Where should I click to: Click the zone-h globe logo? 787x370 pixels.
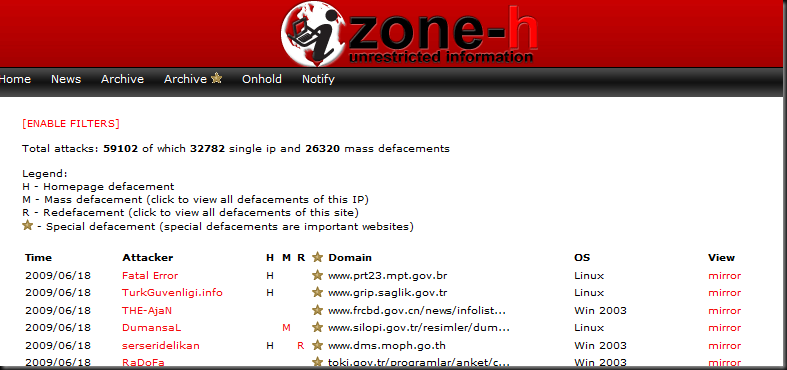point(315,34)
